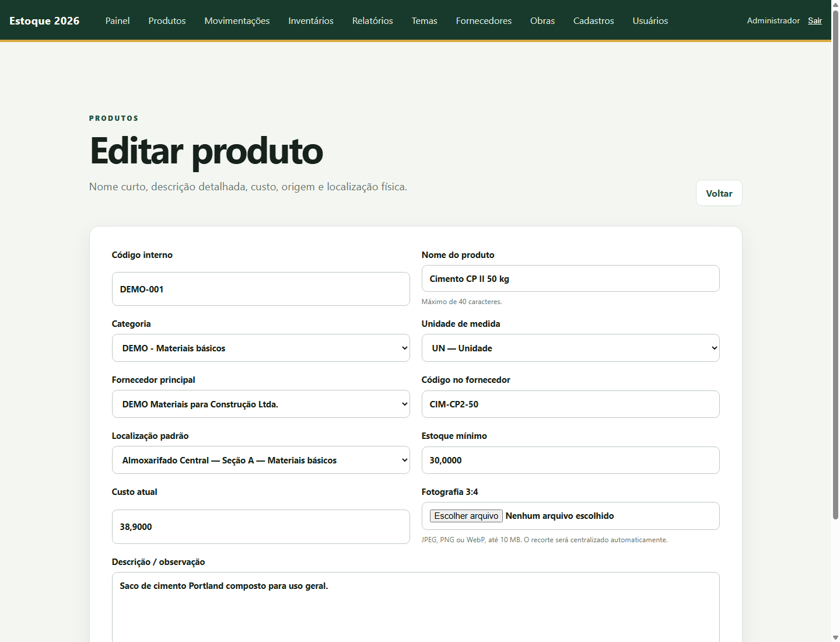Expand Fornecedor principal dropdown
The image size is (840, 642).
[261, 404]
